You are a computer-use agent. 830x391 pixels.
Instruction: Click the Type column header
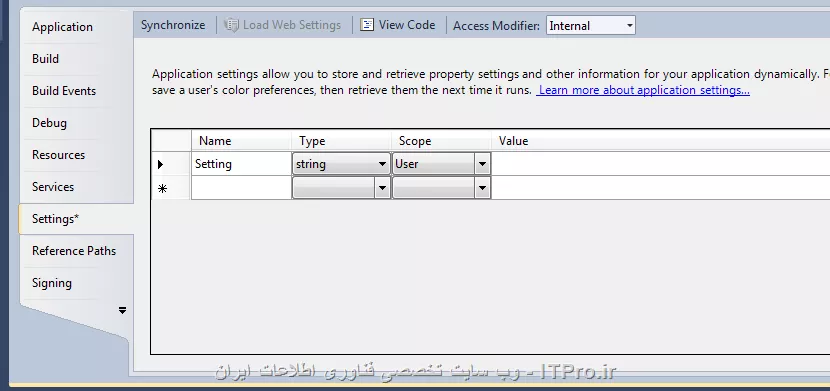point(341,141)
